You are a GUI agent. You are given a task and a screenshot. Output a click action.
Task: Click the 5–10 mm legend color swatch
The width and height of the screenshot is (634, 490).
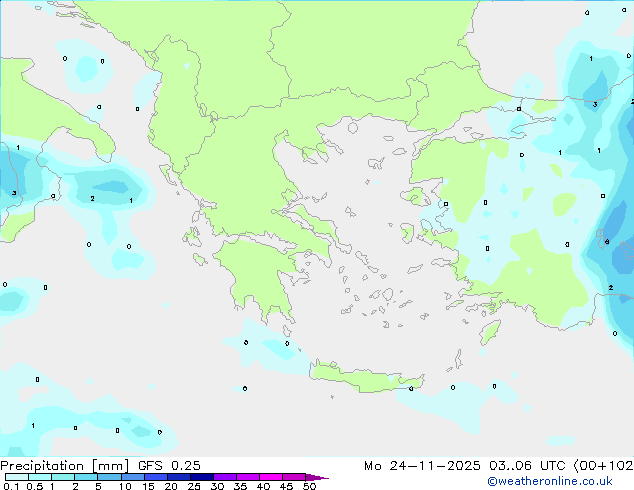point(109,477)
